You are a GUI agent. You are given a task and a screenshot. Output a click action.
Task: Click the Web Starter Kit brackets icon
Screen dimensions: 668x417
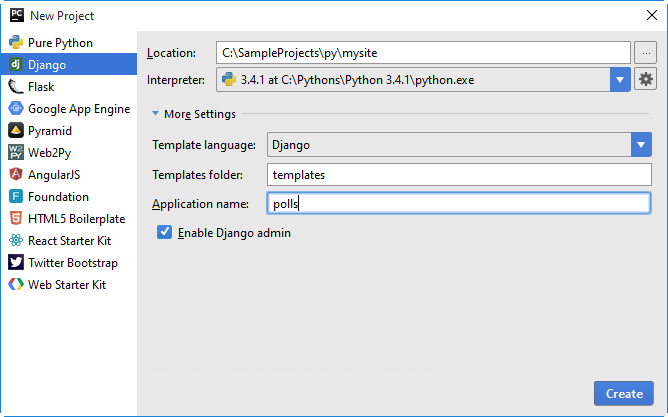point(16,284)
